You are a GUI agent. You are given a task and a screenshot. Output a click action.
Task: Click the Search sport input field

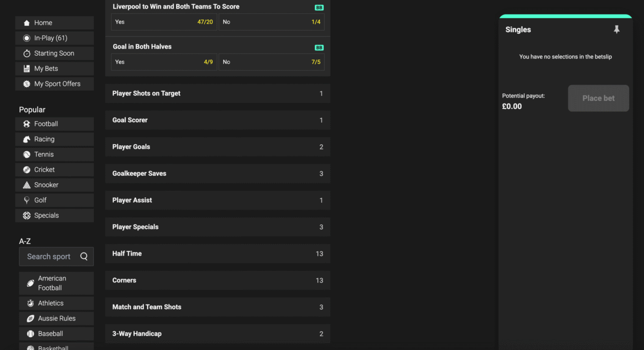click(49, 256)
